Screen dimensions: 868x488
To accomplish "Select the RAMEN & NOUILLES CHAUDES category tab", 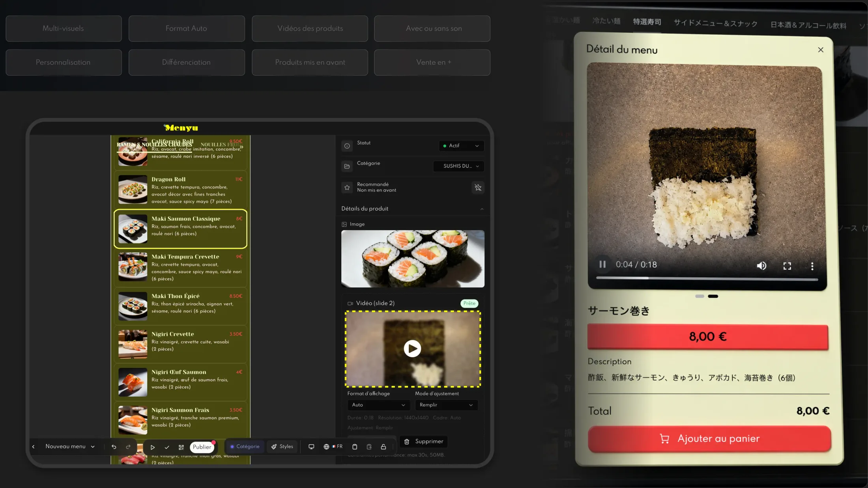I will coord(154,145).
